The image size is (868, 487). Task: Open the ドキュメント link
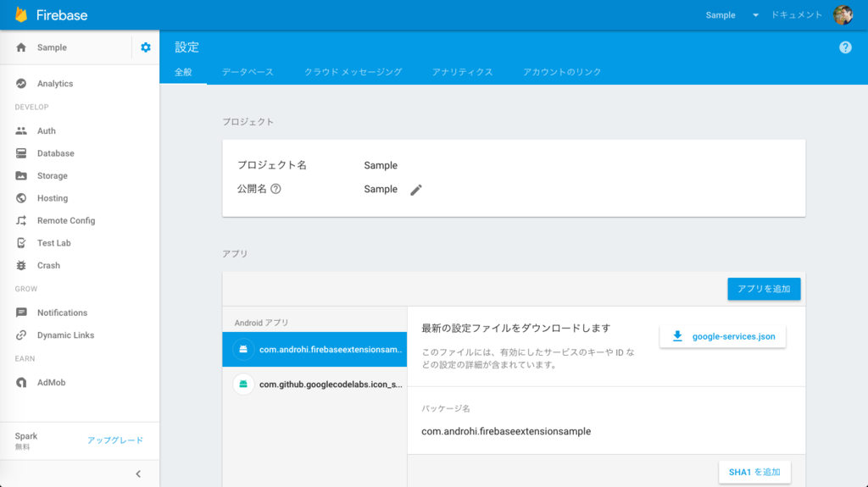coord(797,15)
